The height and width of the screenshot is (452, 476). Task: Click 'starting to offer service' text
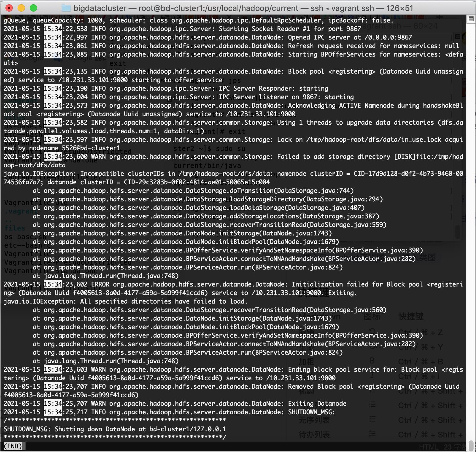click(177, 80)
